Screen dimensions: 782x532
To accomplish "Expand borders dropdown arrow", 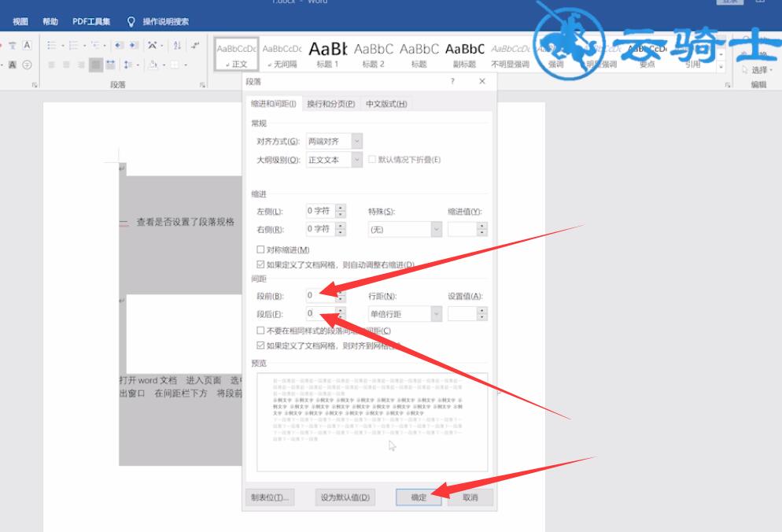I will pyautogui.click(x=186, y=65).
